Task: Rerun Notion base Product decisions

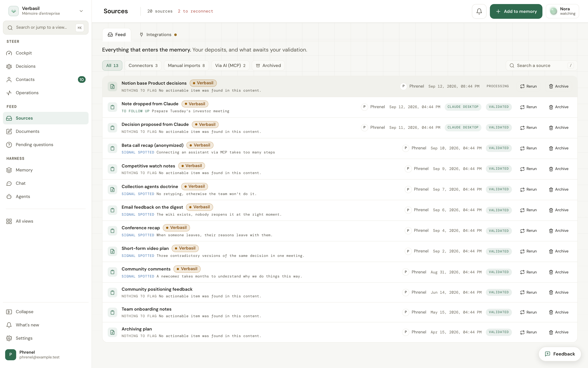Action: [528, 86]
